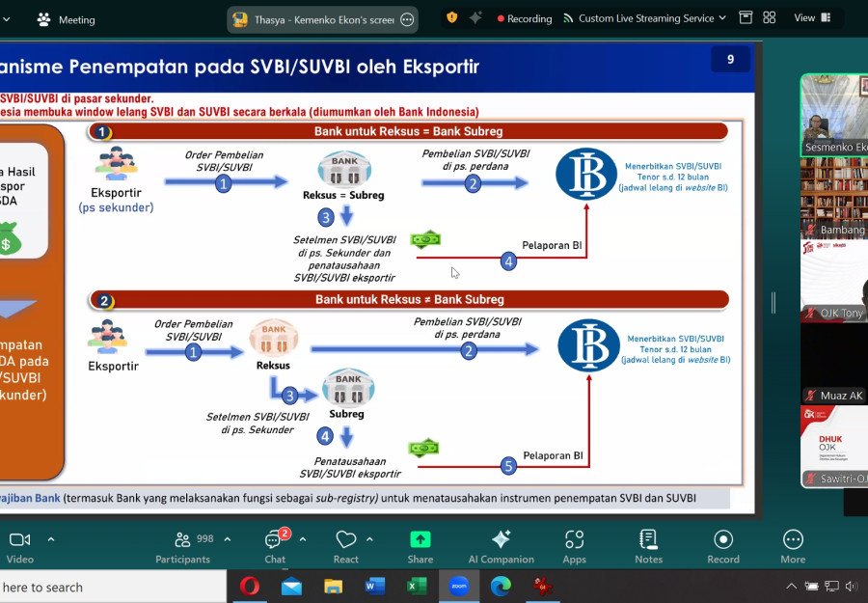Open Opera browser from taskbar
This screenshot has height=603, width=868.
pyautogui.click(x=249, y=586)
